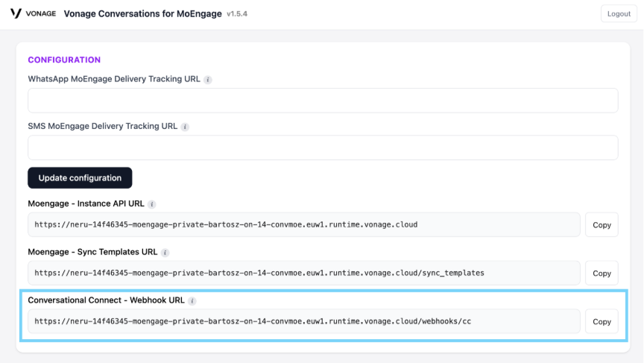Click the Vonage logo in the header
Image resolution: width=644 pixels, height=363 pixels.
[33, 13]
